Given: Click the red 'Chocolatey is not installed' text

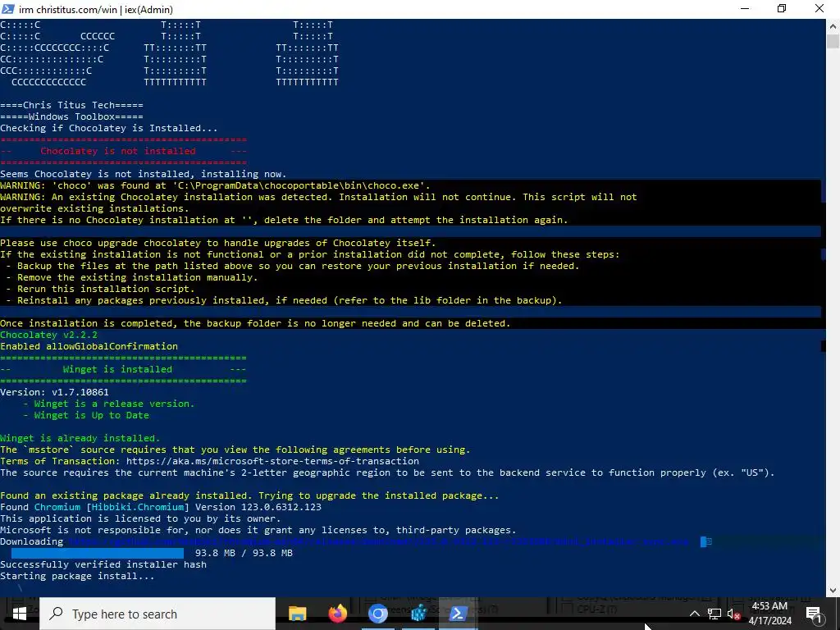Looking at the screenshot, I should click(118, 151).
